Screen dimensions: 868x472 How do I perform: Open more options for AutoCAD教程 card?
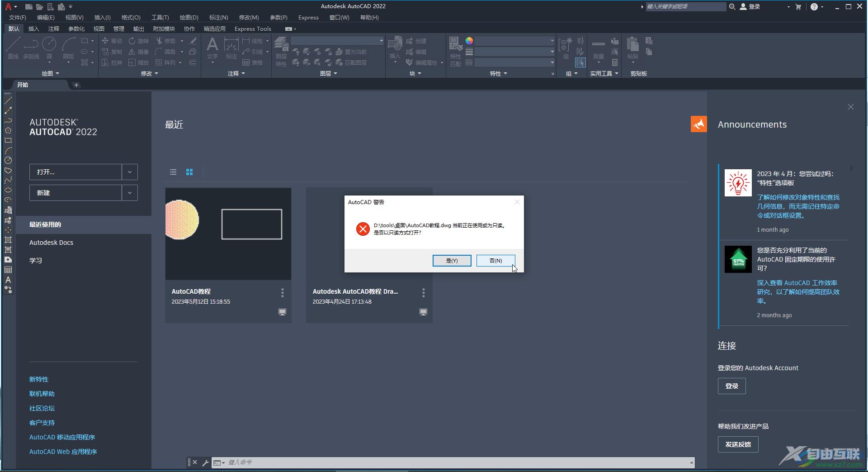(x=283, y=293)
